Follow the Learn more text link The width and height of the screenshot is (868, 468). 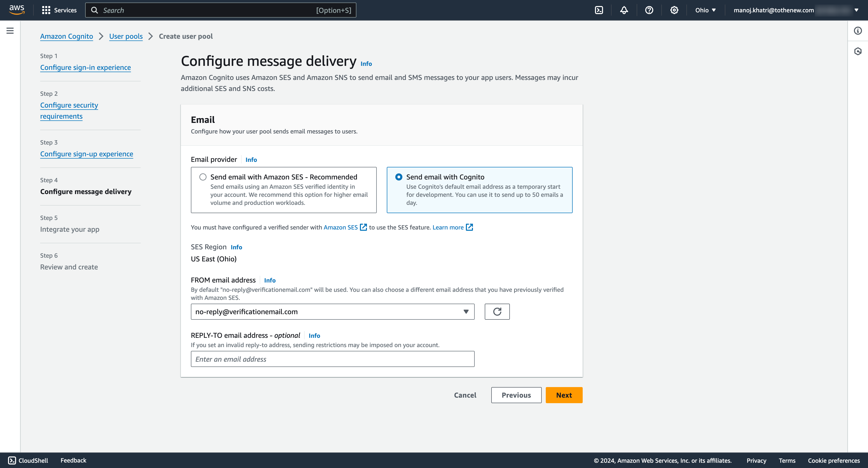(x=448, y=227)
